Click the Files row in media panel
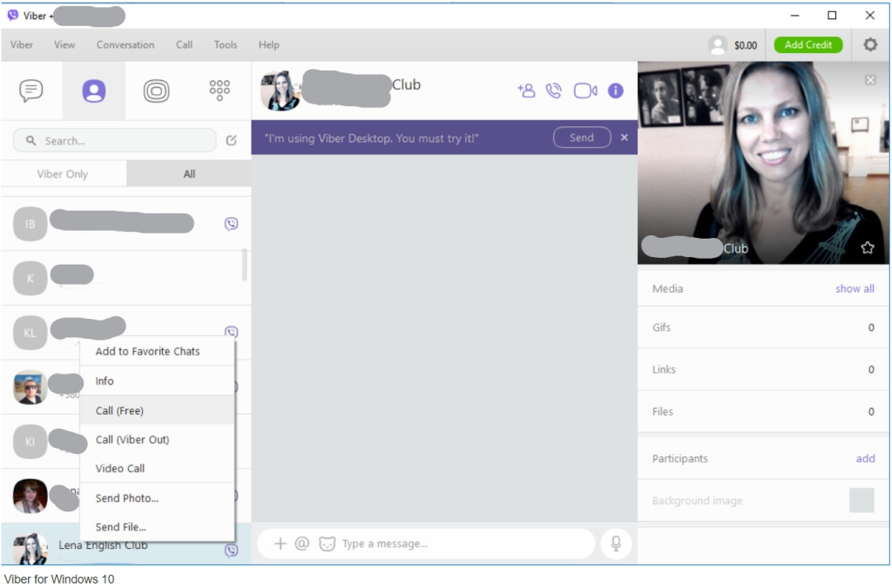The height and width of the screenshot is (588, 892). (x=763, y=412)
